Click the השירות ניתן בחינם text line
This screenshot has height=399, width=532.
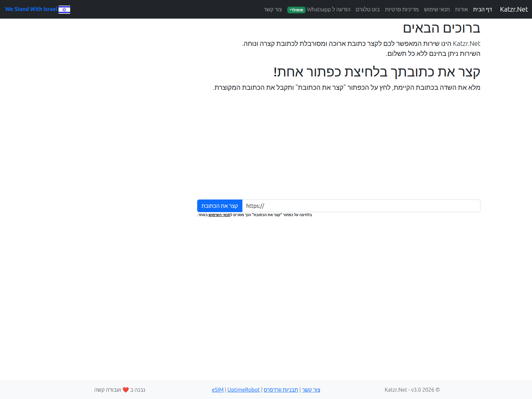[433, 54]
